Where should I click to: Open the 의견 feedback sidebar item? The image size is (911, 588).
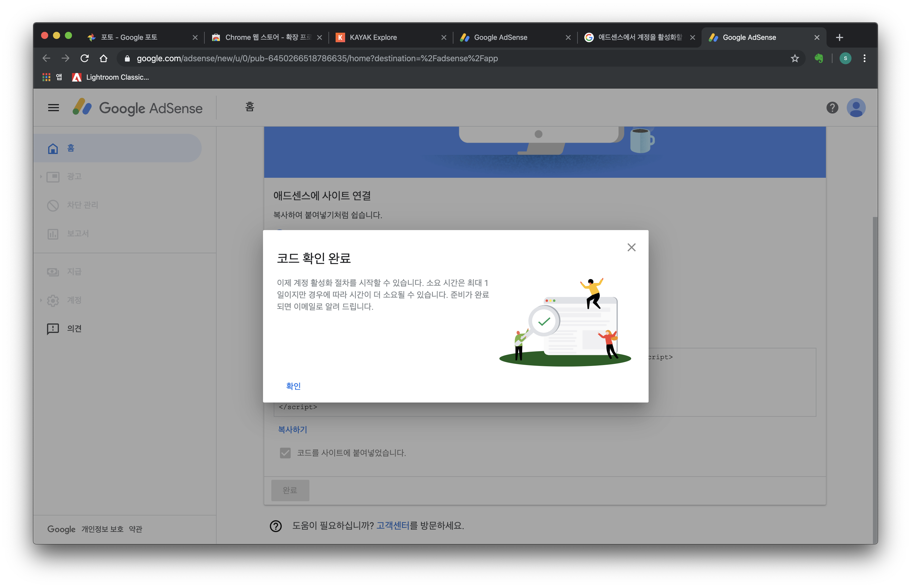(x=74, y=328)
